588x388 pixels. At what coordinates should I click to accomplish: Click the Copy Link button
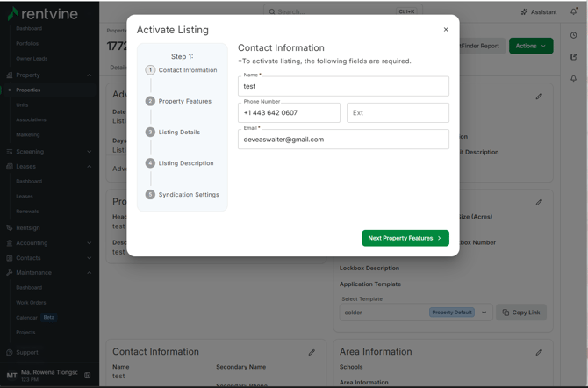tap(521, 313)
